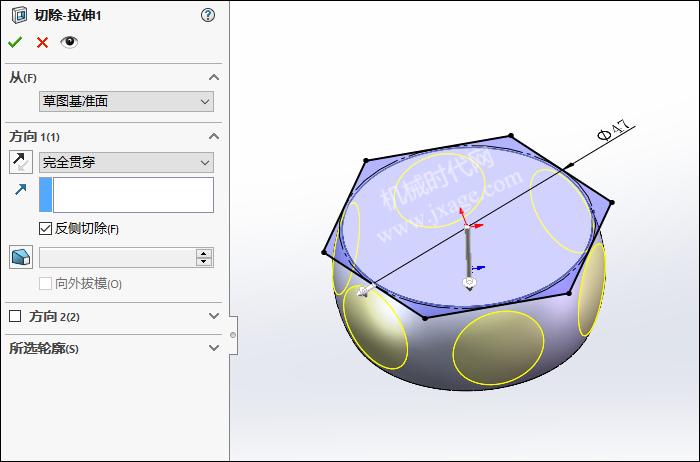
Task: Toggle the detailed preview eye icon
Action: [x=69, y=42]
